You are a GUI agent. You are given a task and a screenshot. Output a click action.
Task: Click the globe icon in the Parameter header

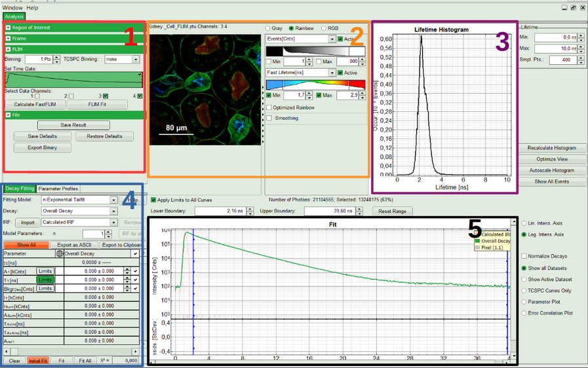60,253
